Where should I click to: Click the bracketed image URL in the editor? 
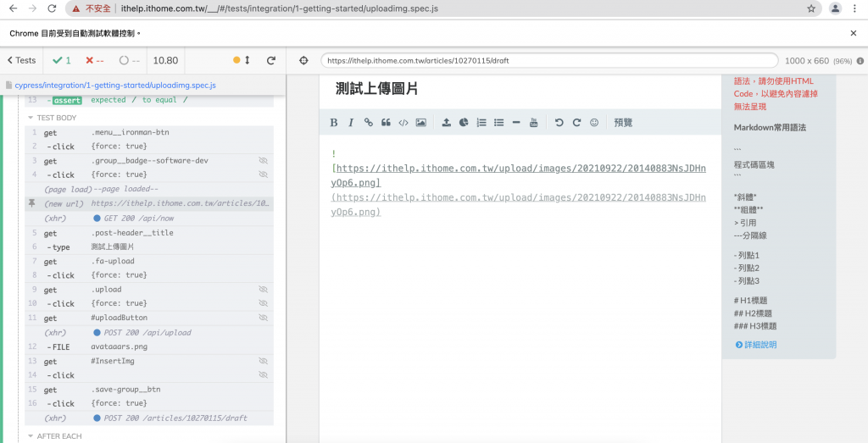point(519,175)
